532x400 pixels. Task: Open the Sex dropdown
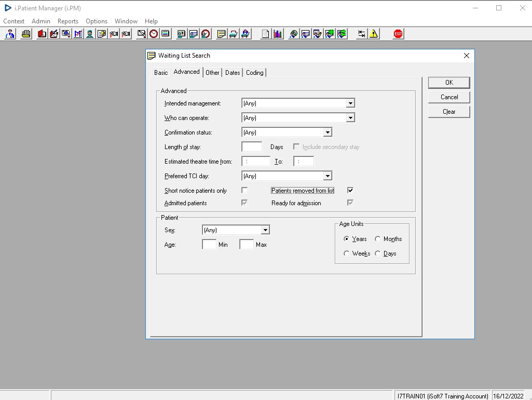(265, 230)
